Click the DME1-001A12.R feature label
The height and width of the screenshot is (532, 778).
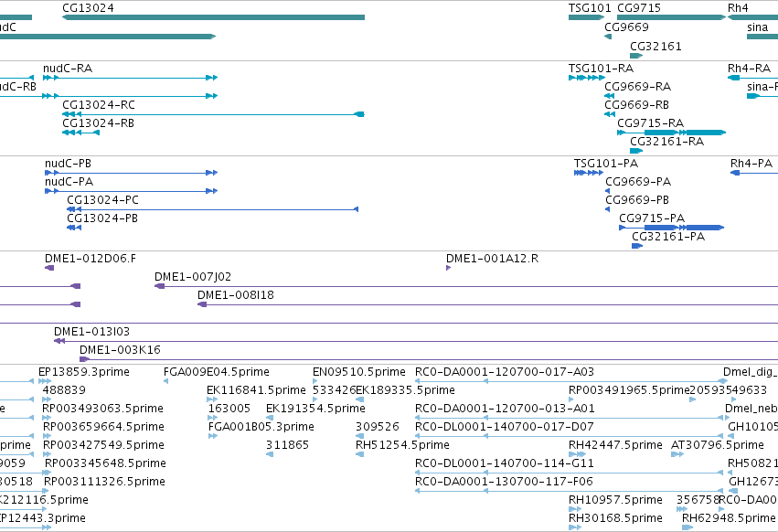coord(492,259)
